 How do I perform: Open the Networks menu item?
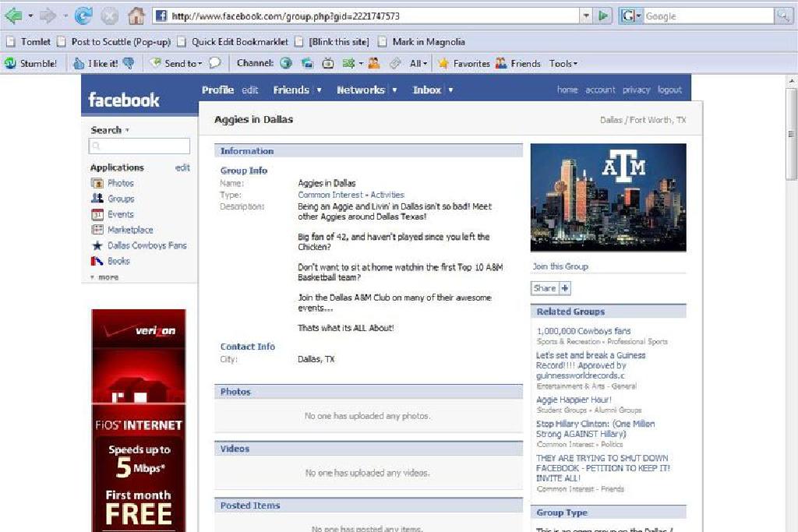click(x=361, y=90)
